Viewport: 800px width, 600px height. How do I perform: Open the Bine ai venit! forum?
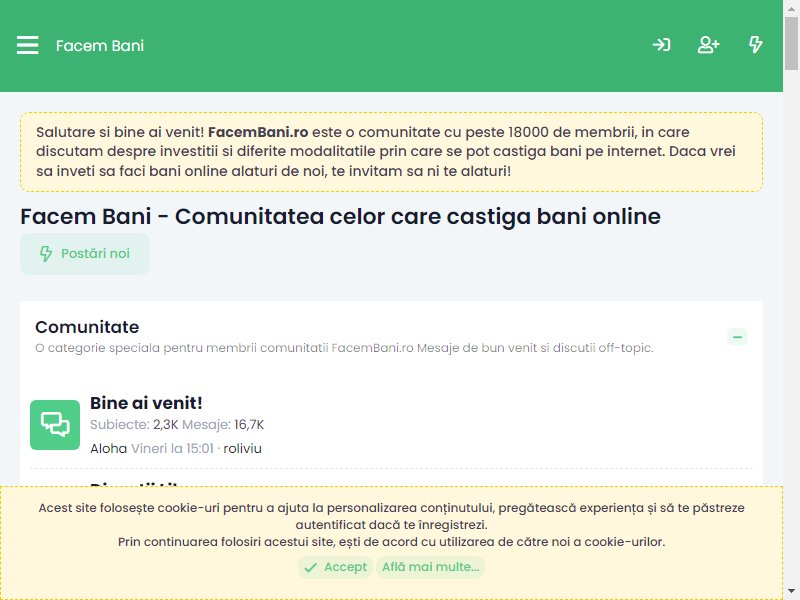coord(146,403)
